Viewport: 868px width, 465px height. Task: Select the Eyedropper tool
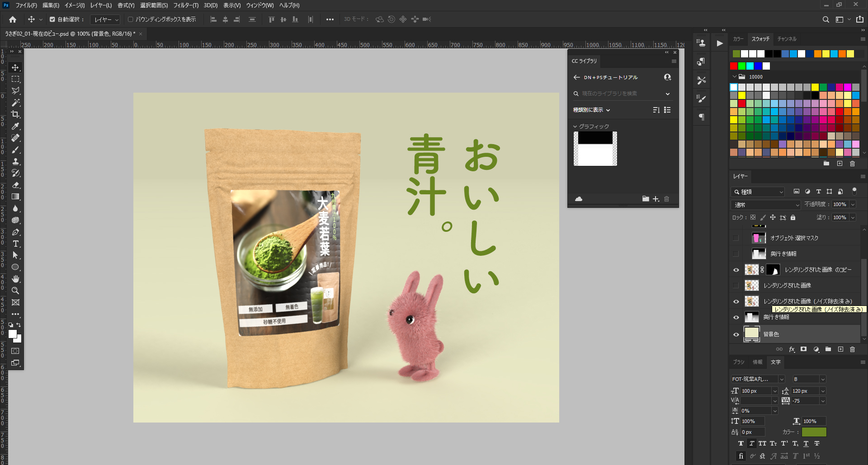point(15,126)
